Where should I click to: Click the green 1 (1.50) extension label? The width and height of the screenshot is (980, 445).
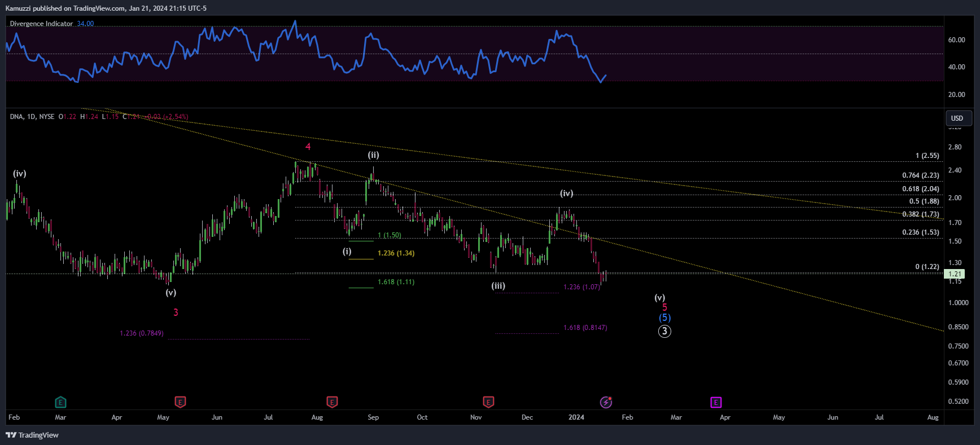pyautogui.click(x=390, y=235)
